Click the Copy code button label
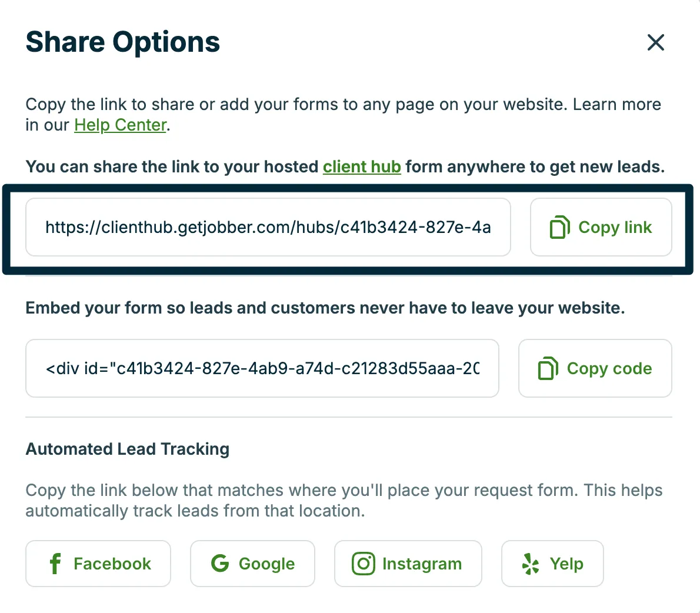700x613 pixels. 609,368
